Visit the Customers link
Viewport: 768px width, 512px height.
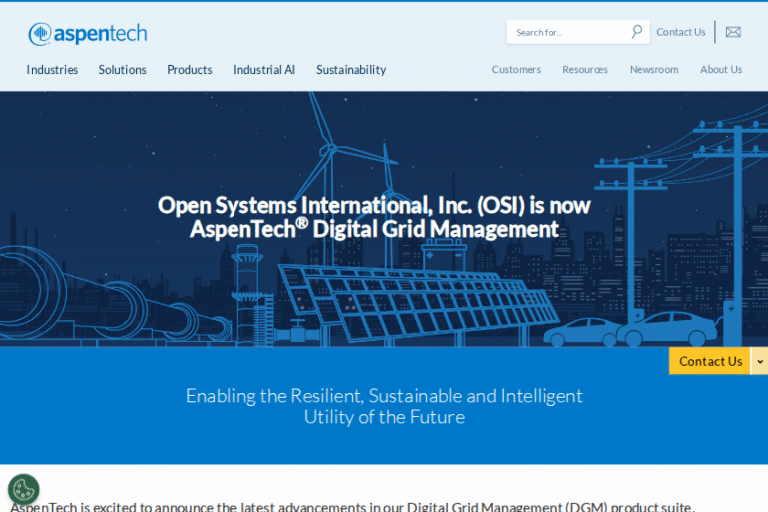(516, 70)
